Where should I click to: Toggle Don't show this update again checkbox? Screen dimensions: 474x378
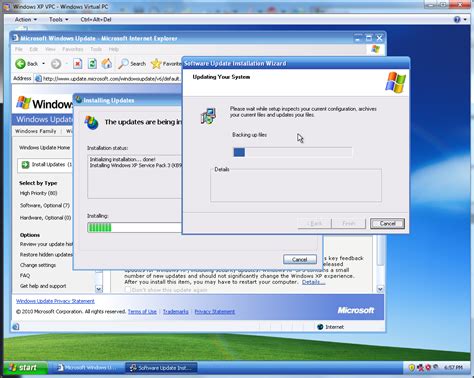[x=127, y=290]
